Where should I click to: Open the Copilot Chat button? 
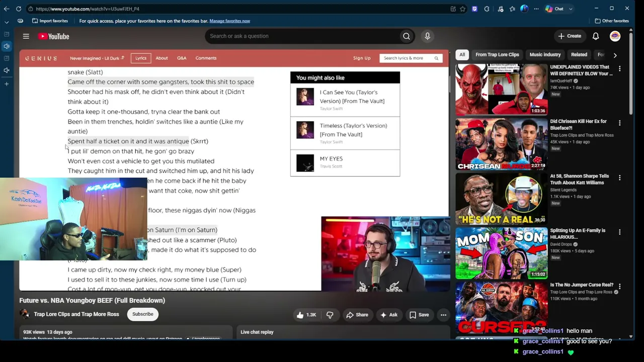554,9
